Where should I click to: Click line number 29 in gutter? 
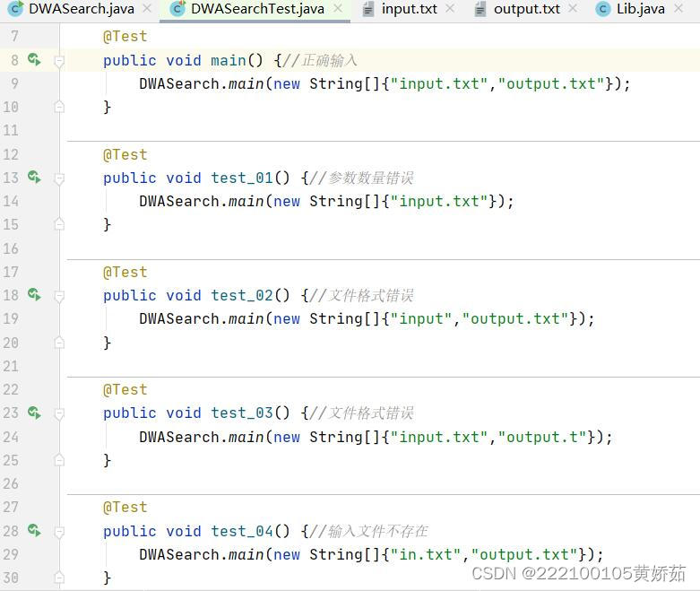11,554
